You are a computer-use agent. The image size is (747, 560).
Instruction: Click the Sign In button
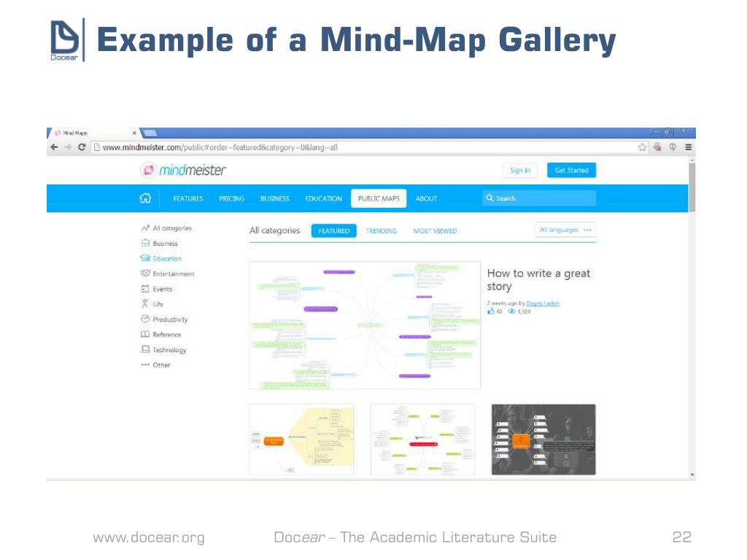click(x=520, y=170)
